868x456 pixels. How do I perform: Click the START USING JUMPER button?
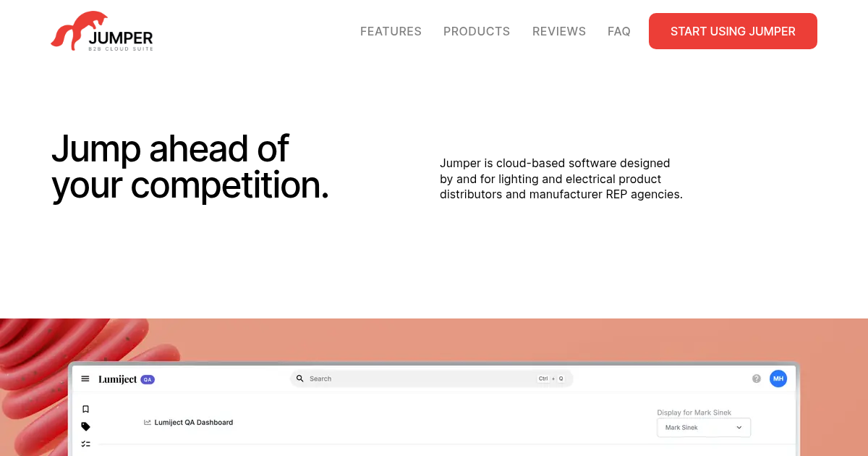click(x=733, y=31)
